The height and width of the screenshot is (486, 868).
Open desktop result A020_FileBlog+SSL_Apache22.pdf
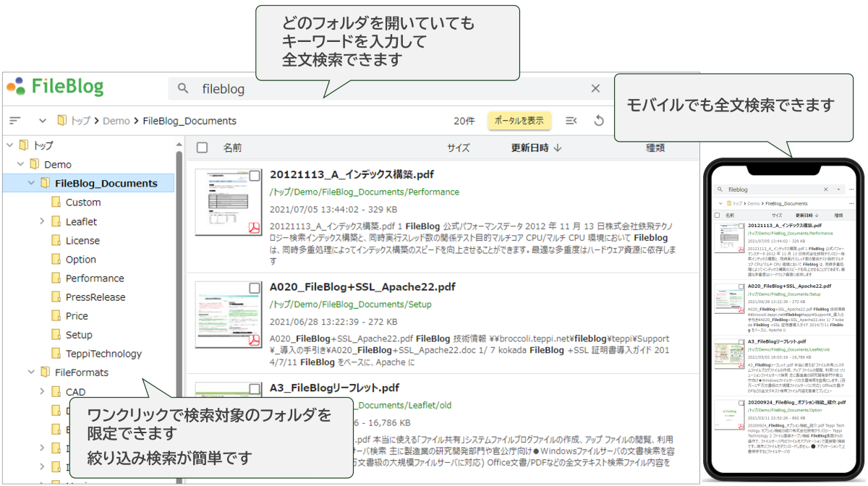[362, 286]
